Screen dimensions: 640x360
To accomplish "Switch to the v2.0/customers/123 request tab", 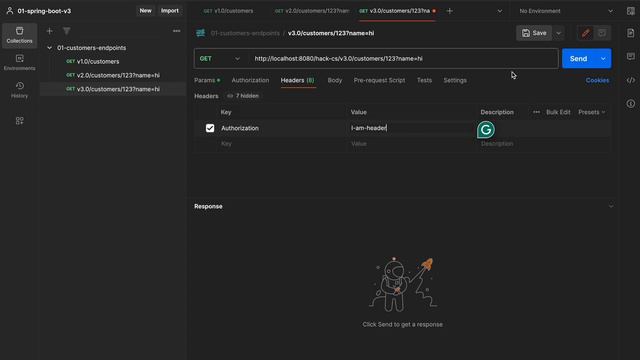I will coord(312,11).
